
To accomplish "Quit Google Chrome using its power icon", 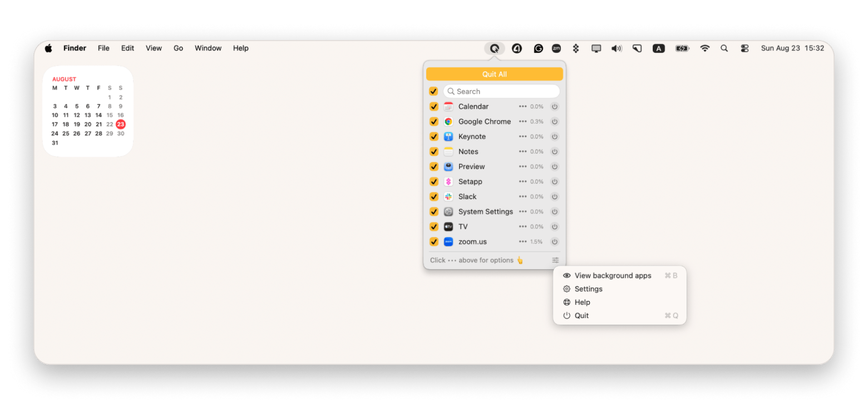I will (554, 122).
